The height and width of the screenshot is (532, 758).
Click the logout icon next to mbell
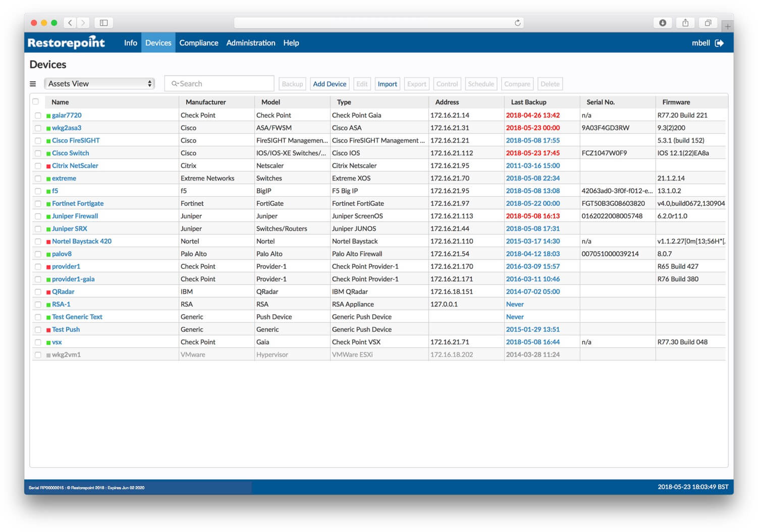719,43
